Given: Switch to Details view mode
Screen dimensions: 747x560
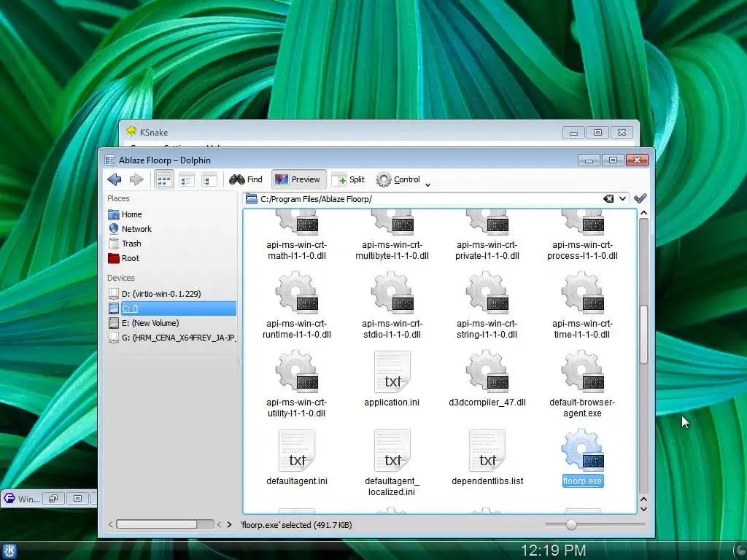Looking at the screenshot, I should point(209,180).
